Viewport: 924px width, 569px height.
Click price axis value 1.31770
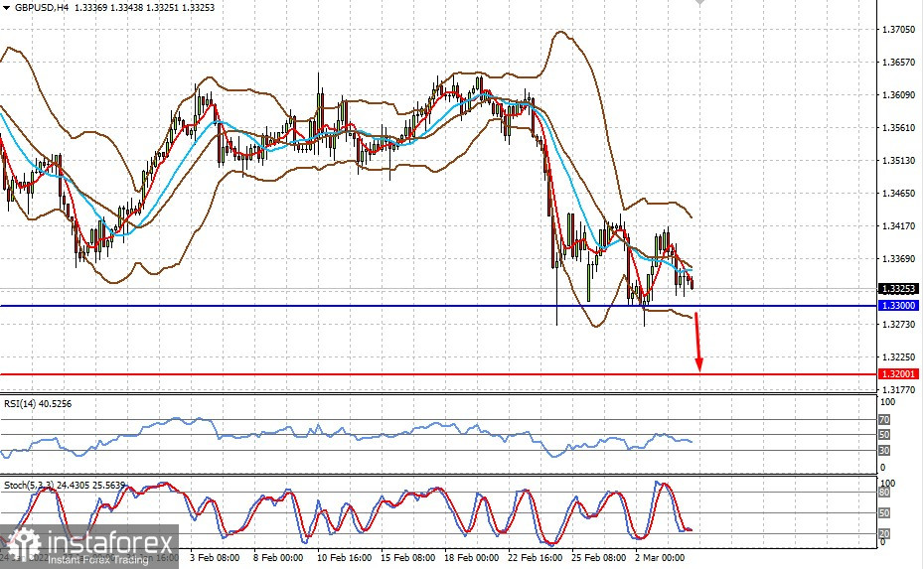(x=898, y=389)
